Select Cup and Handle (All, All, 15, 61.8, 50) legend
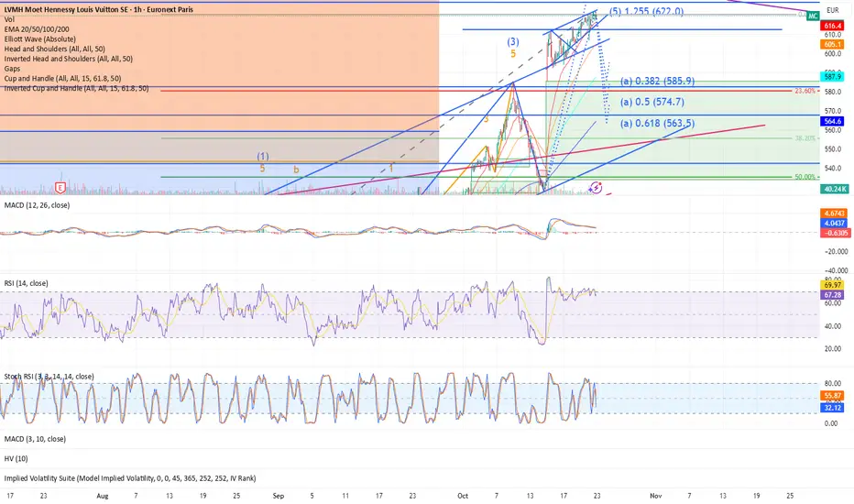 [x=62, y=78]
